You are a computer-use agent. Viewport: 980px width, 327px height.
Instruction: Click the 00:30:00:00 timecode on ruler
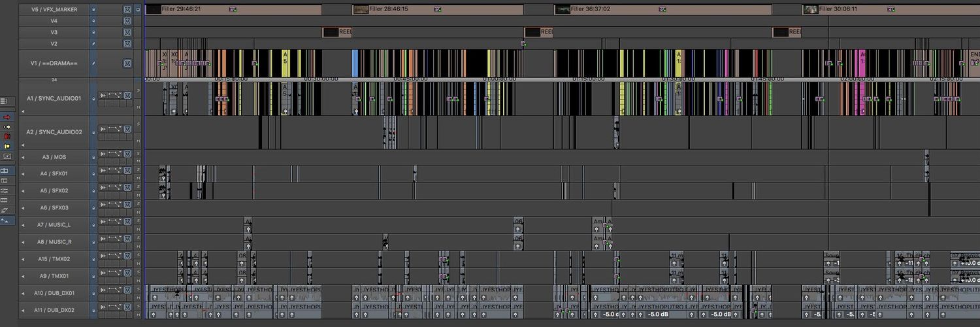click(x=321, y=78)
